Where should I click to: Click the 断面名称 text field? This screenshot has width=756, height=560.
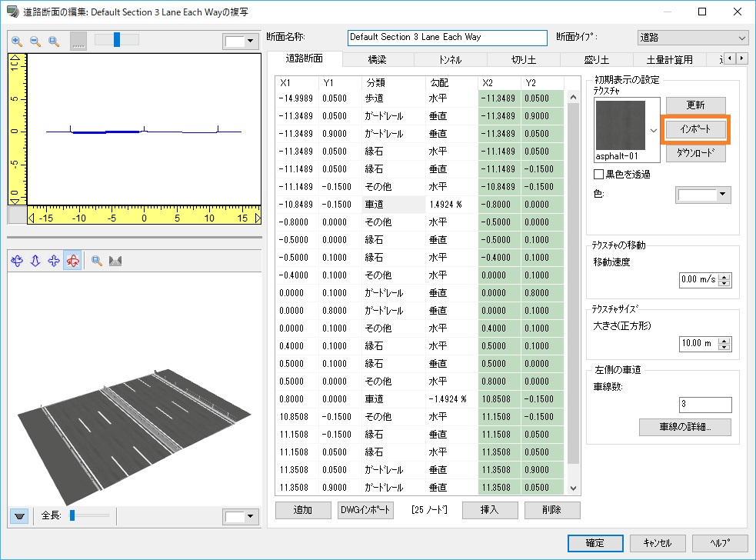tap(447, 37)
